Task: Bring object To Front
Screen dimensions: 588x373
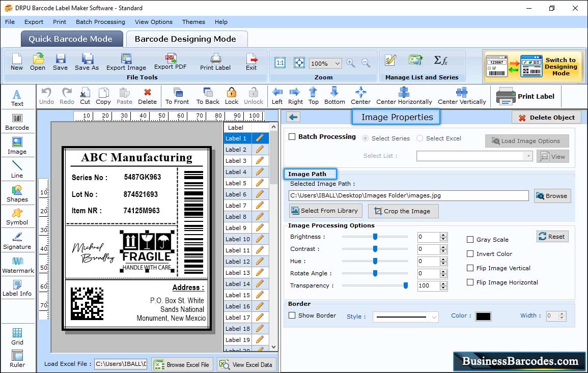Action: pyautogui.click(x=177, y=96)
